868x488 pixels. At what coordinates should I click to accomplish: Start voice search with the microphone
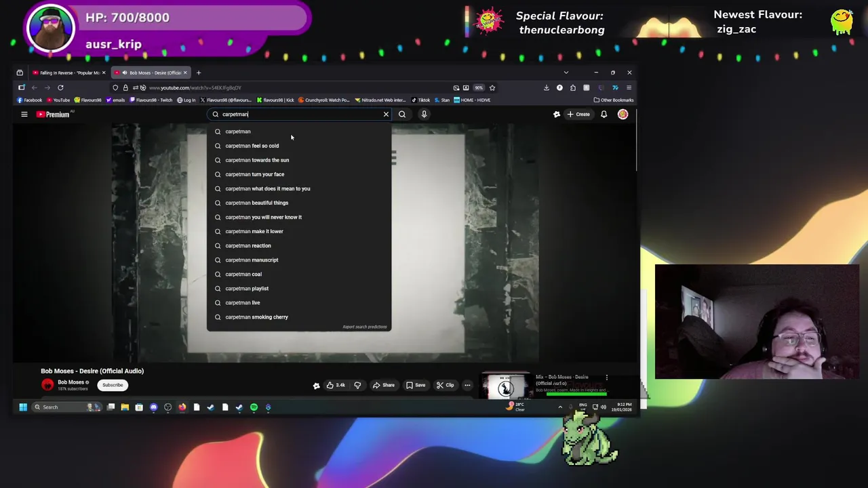(424, 115)
